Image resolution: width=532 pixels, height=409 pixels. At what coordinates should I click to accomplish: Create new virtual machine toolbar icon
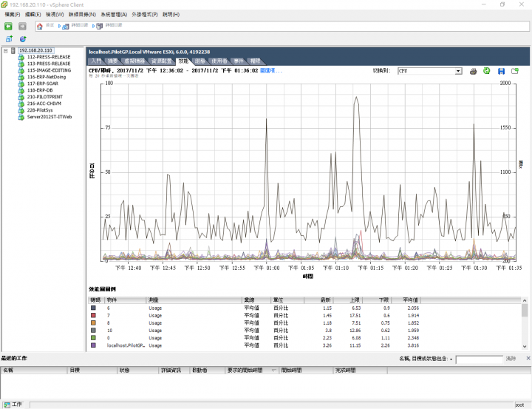tap(9, 39)
